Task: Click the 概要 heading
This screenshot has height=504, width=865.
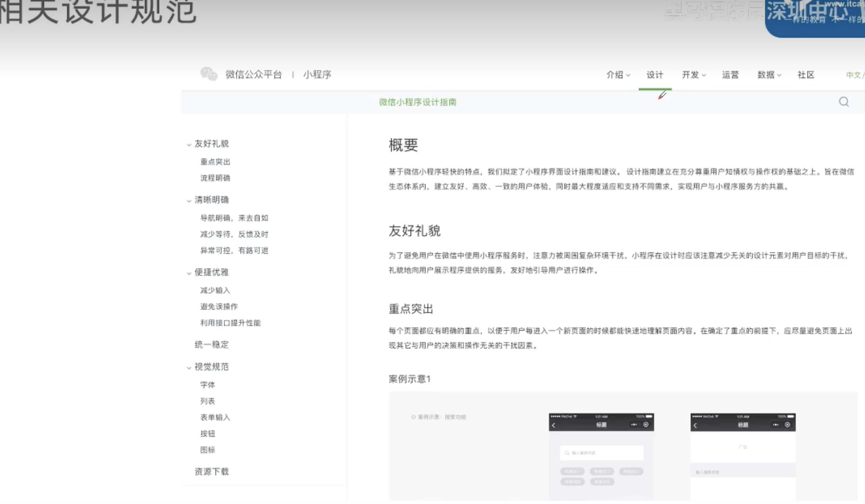Action: pyautogui.click(x=403, y=145)
